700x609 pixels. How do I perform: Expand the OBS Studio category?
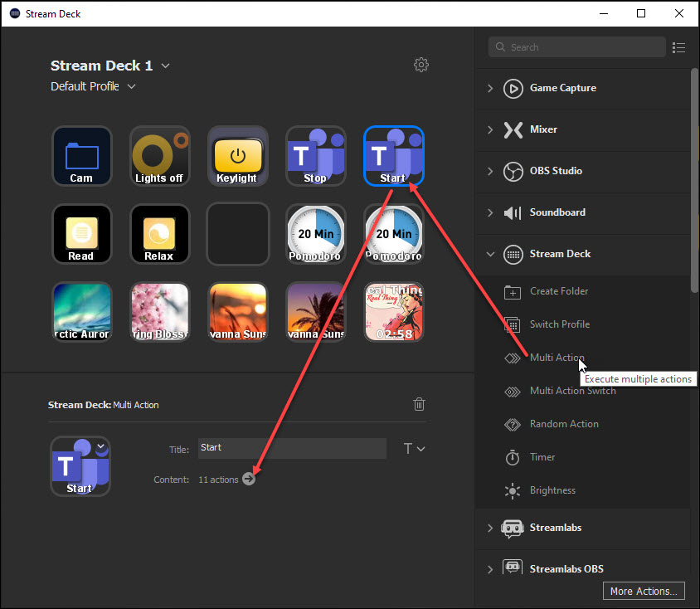click(490, 171)
